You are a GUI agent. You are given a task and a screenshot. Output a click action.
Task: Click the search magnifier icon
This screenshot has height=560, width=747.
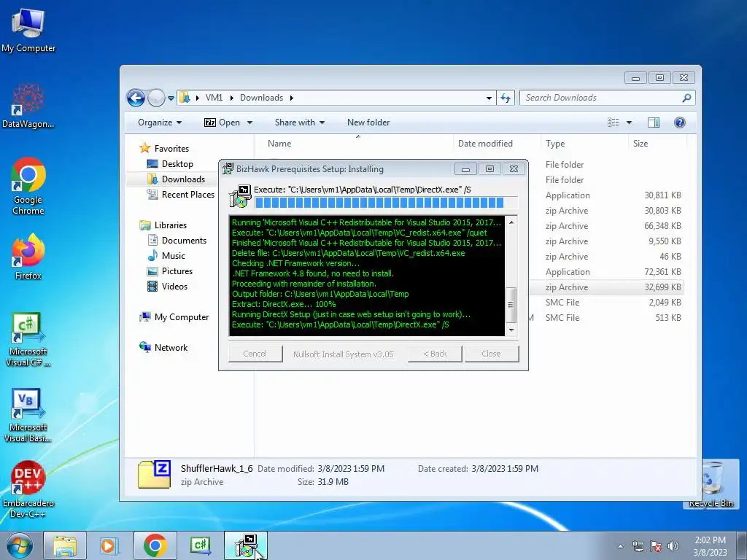tap(686, 98)
